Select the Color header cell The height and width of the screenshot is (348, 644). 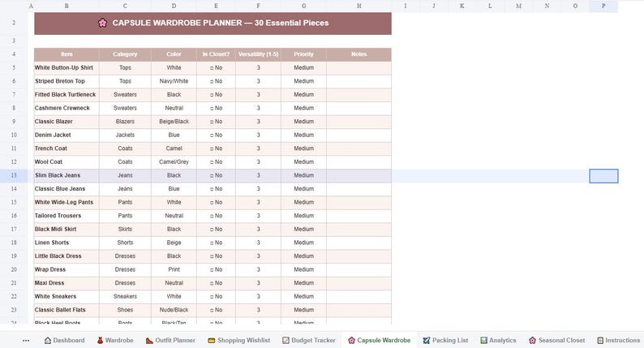174,54
